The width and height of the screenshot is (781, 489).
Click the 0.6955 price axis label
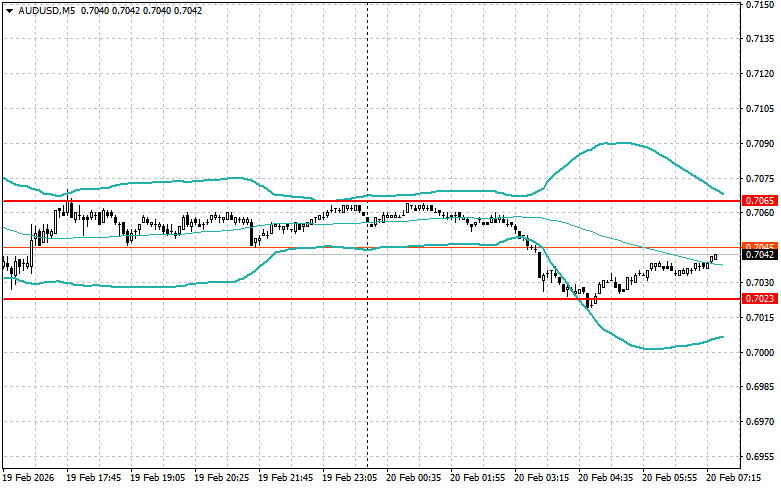(760, 456)
